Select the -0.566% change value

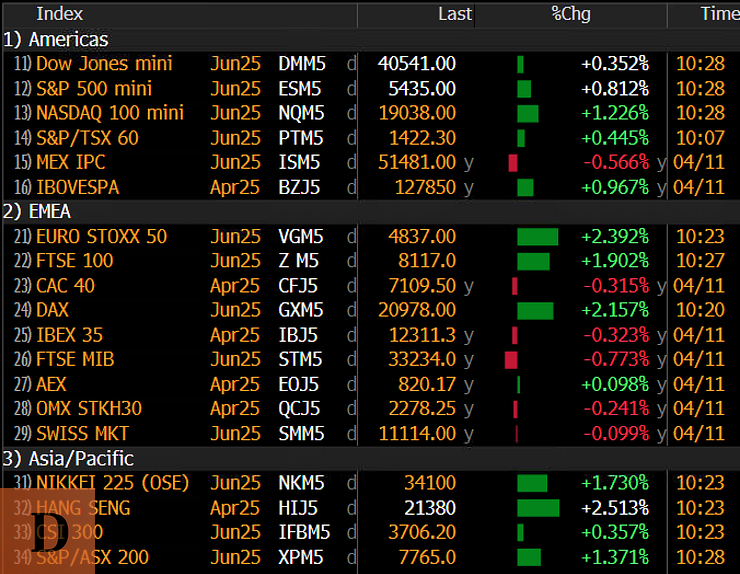(616, 162)
